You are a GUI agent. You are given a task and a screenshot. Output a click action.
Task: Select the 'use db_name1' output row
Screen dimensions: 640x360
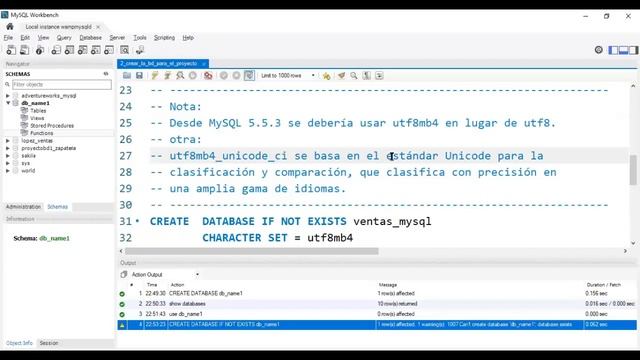click(x=377, y=314)
